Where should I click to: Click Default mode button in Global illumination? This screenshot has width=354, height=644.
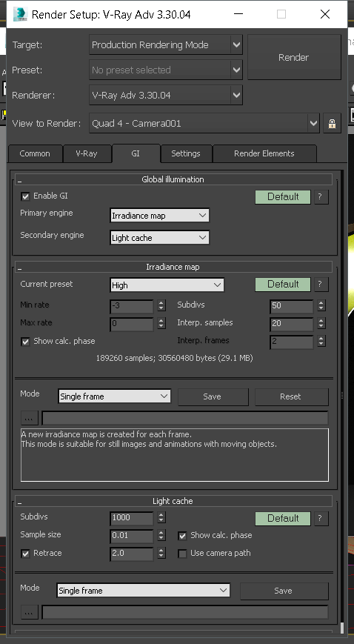point(283,196)
